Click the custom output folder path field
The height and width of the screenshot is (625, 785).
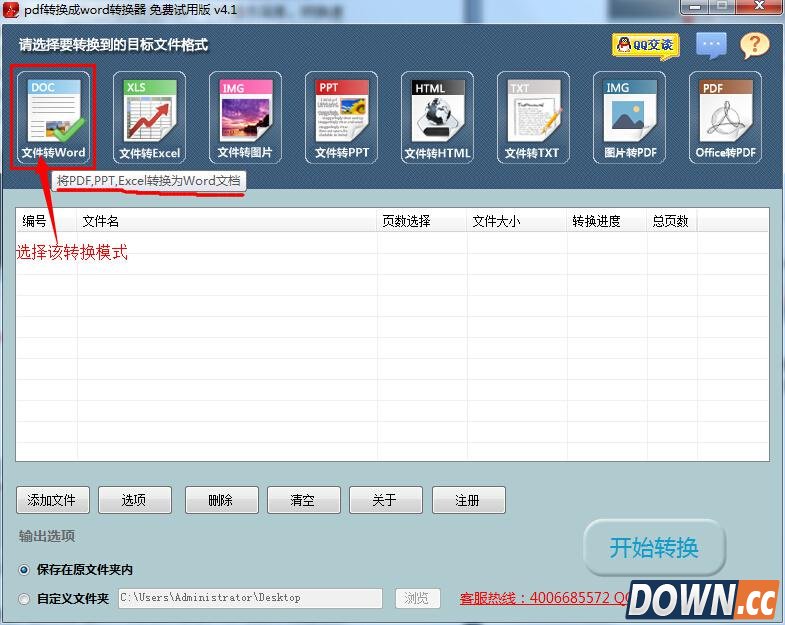[250, 598]
